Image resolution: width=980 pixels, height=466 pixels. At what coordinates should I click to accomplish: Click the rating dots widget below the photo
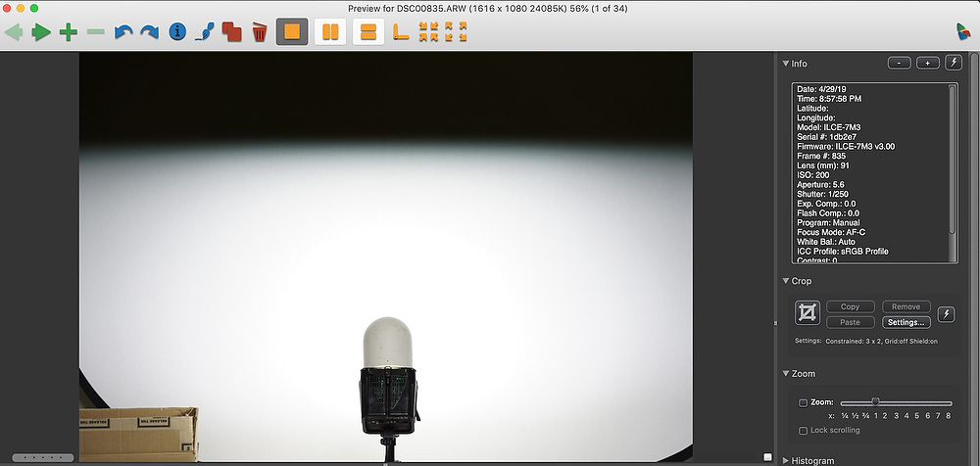tap(42, 458)
